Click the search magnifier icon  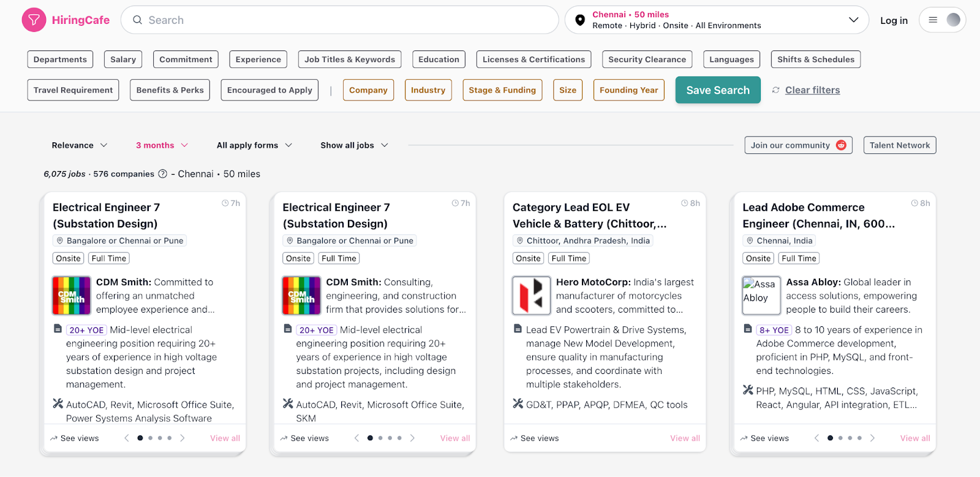pos(138,20)
